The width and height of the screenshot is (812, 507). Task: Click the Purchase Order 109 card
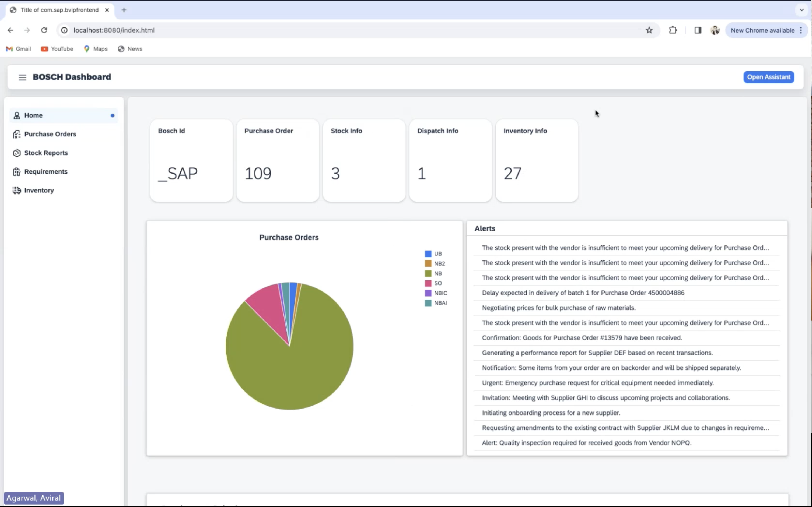[x=277, y=161]
